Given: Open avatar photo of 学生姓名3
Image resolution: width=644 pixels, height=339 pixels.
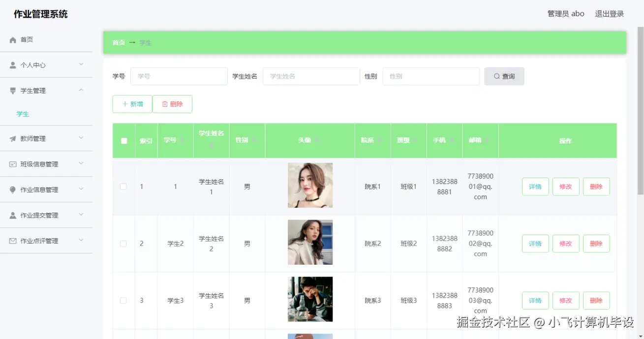Looking at the screenshot, I should [310, 299].
